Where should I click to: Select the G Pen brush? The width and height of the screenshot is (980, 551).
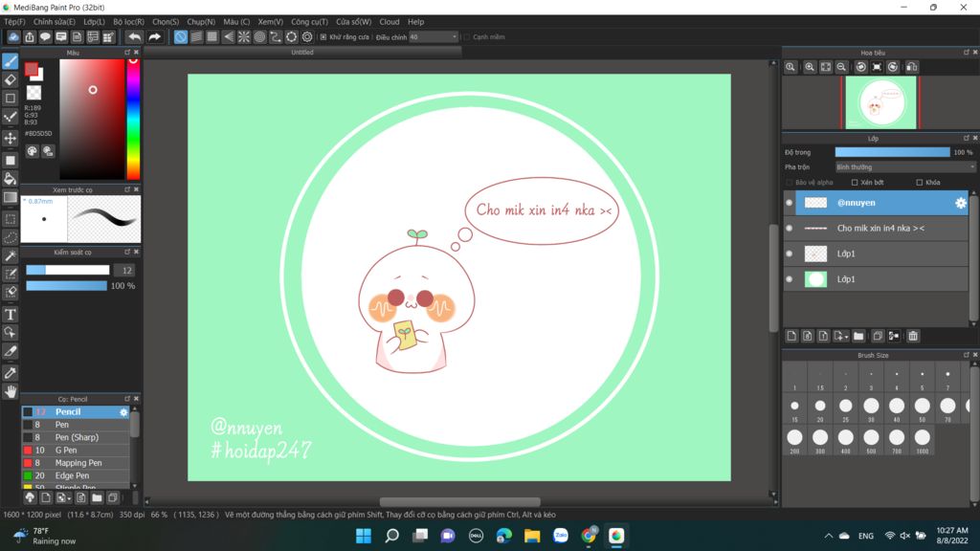tap(76, 451)
